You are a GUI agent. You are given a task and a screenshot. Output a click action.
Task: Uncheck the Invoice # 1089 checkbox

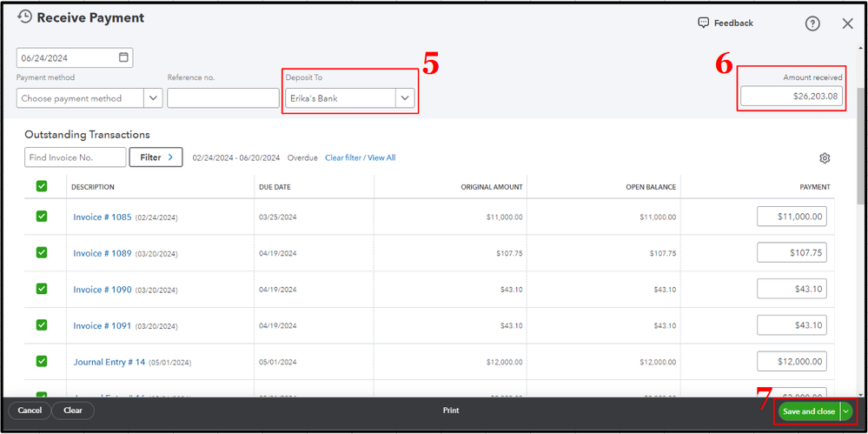(x=42, y=252)
